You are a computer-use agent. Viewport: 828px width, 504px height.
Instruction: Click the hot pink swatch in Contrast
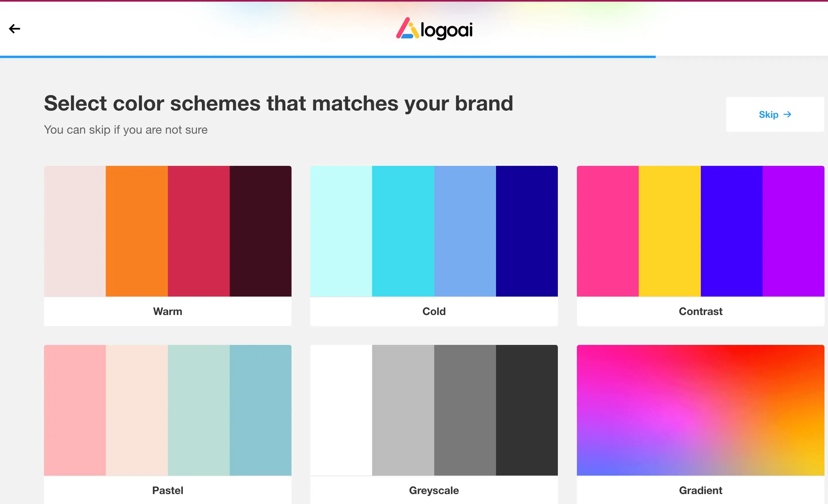click(x=608, y=231)
